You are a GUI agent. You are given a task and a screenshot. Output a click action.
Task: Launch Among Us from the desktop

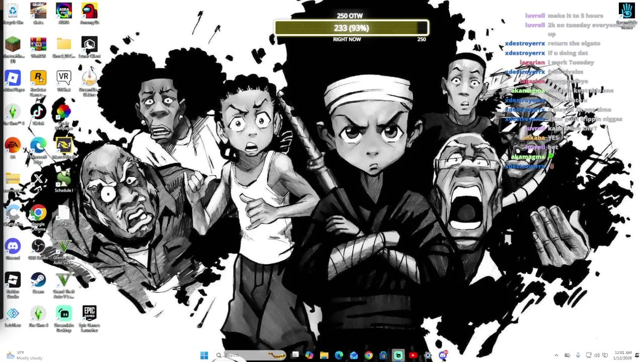pyautogui.click(x=90, y=14)
